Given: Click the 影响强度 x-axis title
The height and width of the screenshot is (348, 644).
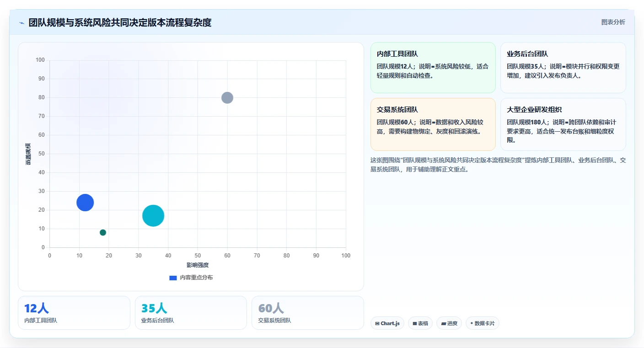Looking at the screenshot, I should click(x=198, y=265).
